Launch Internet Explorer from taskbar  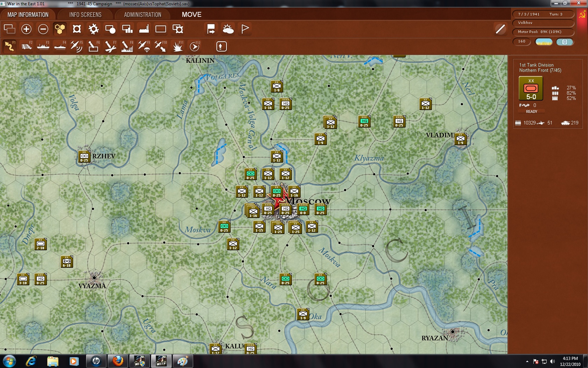click(31, 361)
